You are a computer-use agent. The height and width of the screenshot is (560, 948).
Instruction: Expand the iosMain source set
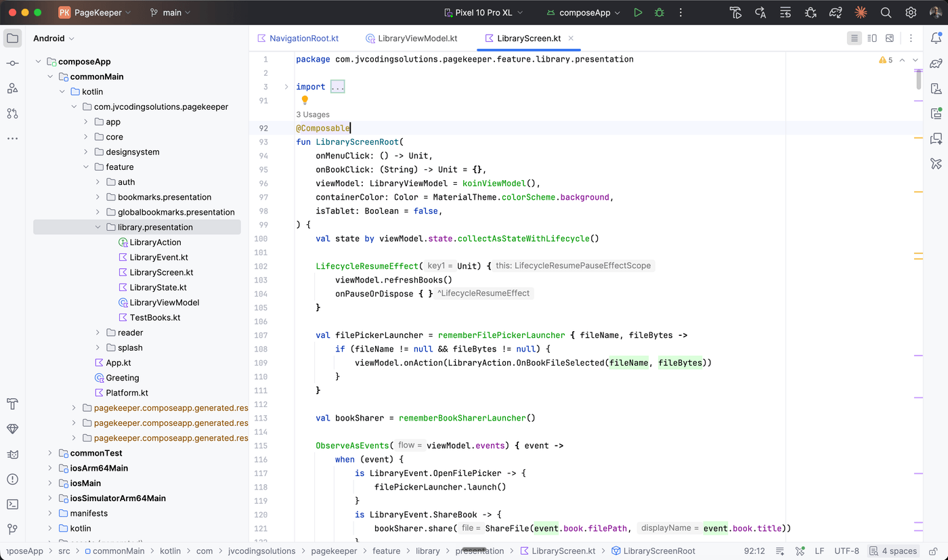(50, 483)
